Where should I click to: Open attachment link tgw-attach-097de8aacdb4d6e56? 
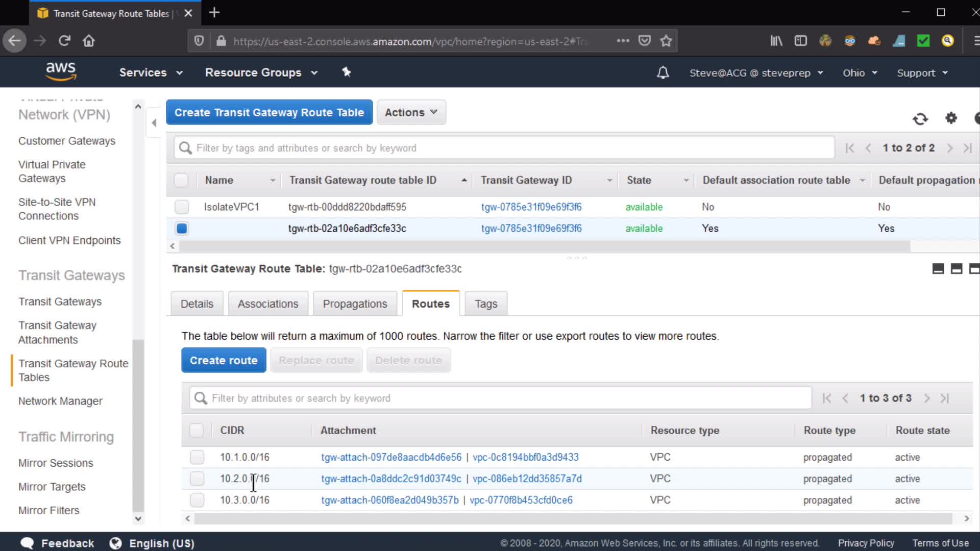(x=391, y=457)
